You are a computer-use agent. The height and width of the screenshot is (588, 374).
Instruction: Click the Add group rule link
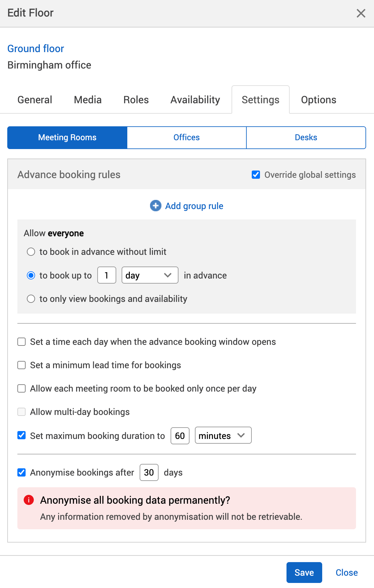194,206
